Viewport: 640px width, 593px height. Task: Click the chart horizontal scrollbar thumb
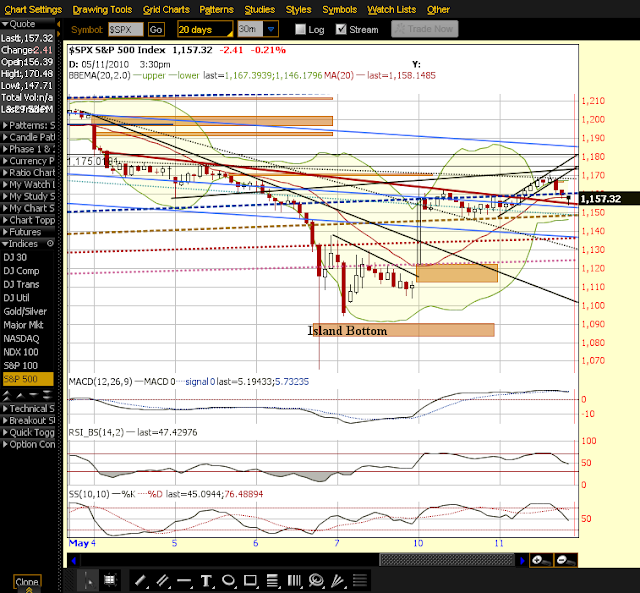(x=446, y=560)
